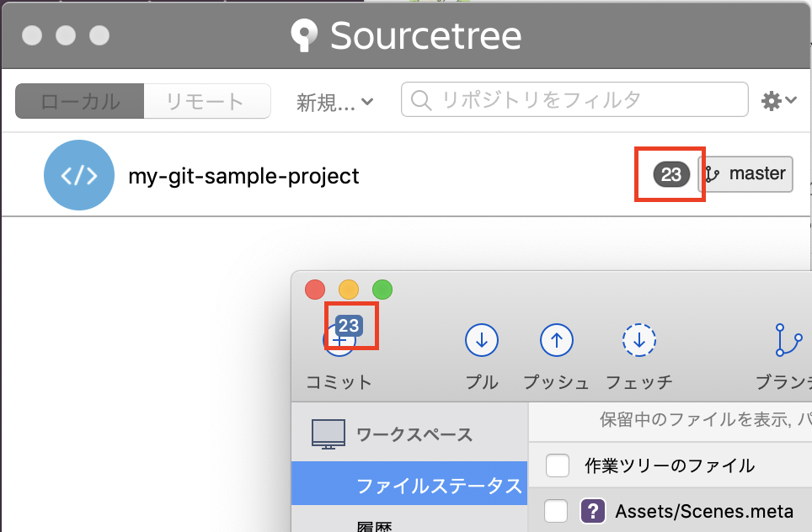
Task: Click the question mark status icon for Assets/Scenes.meta
Action: coord(593,511)
